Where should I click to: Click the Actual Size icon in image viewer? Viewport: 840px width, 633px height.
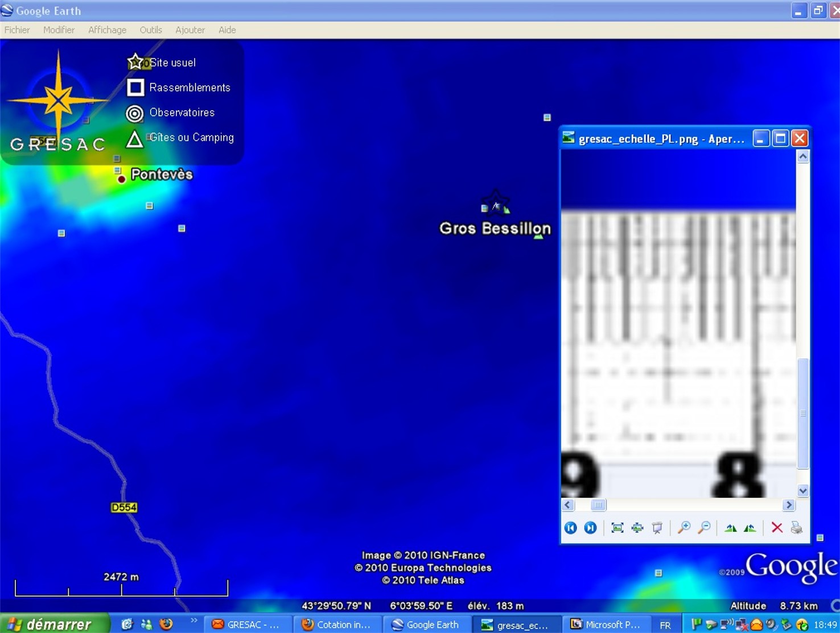point(637,528)
